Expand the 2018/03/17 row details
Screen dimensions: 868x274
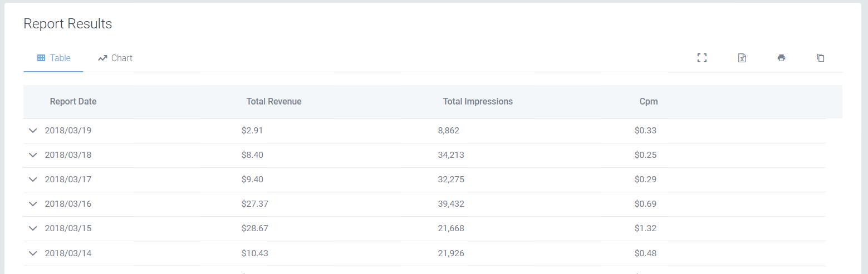click(33, 180)
